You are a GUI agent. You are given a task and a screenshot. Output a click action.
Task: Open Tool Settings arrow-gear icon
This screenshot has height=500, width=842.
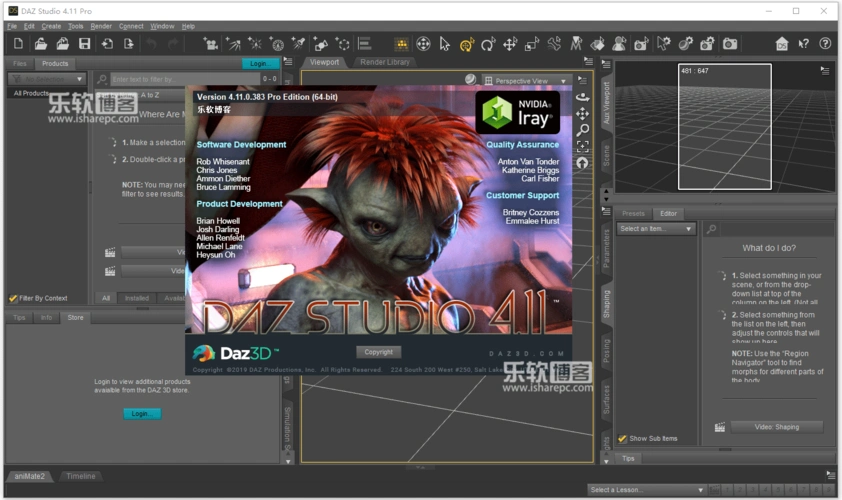(x=664, y=44)
